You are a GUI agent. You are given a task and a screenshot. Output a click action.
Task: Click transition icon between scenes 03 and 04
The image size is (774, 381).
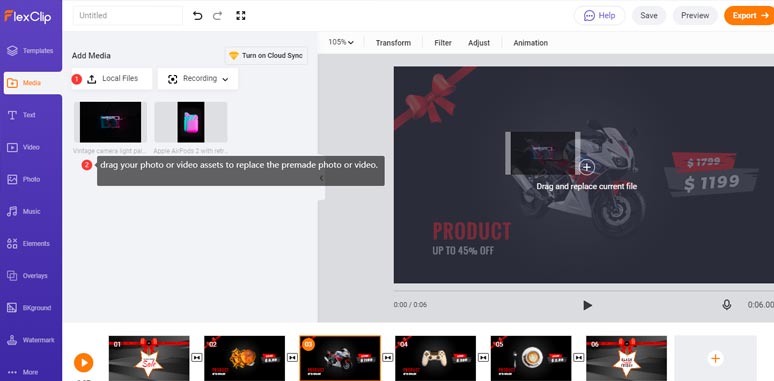pos(388,357)
